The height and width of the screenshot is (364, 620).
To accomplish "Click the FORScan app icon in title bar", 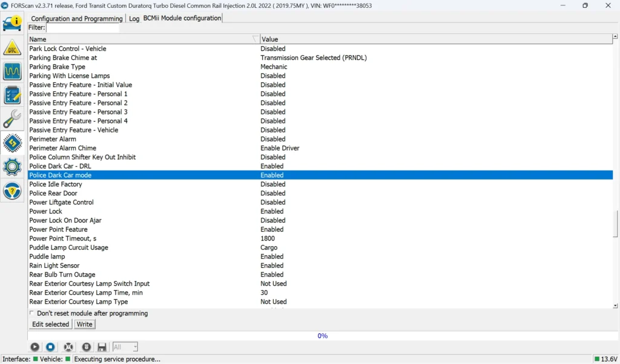I will [x=5, y=5].
